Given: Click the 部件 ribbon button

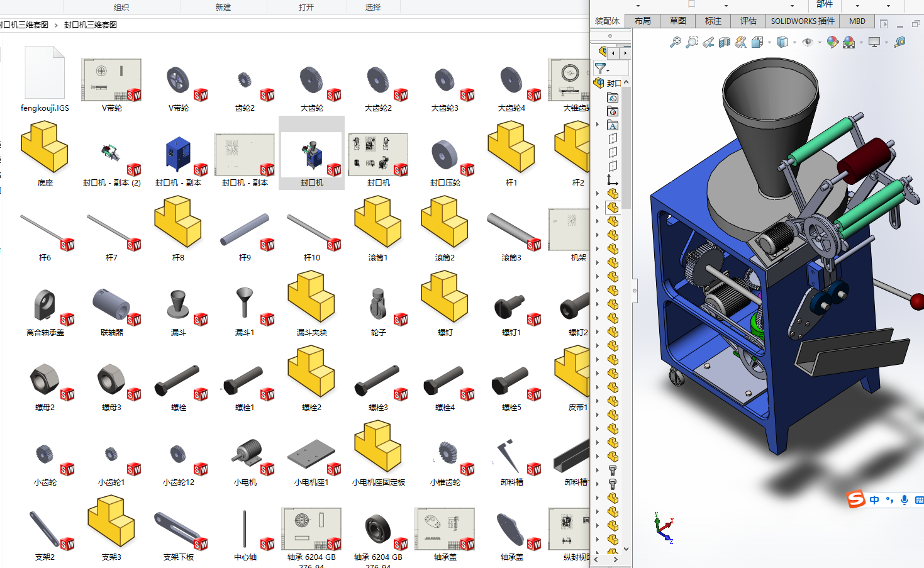Looking at the screenshot, I should pos(825,4).
